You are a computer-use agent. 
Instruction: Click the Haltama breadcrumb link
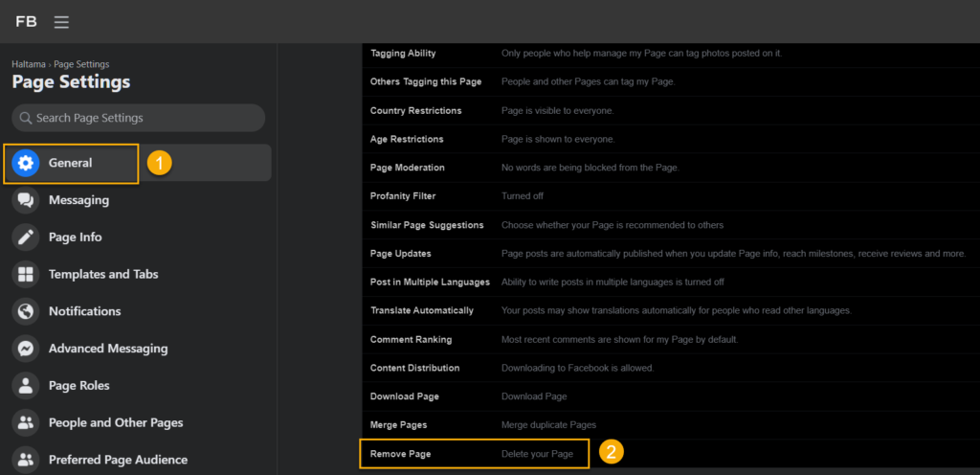29,64
